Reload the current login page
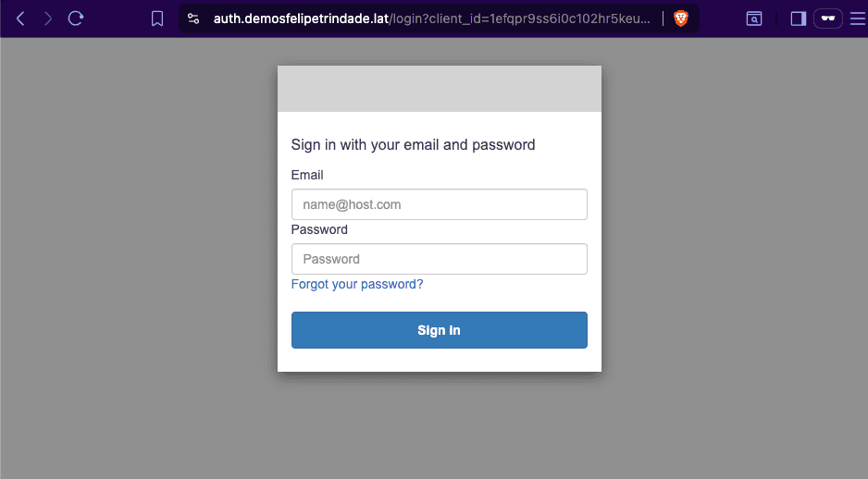 point(77,18)
